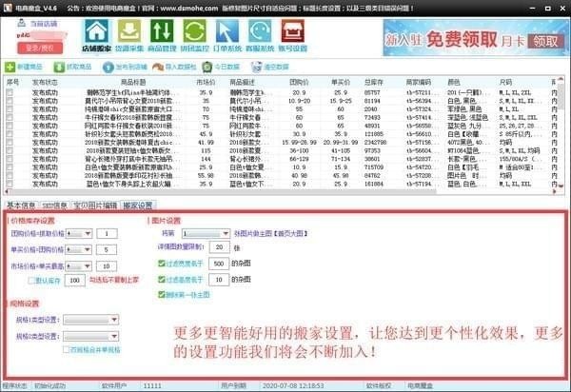This screenshot has width=571, height=392.
Task: Click the height filter field showing 10
Action: 219,280
